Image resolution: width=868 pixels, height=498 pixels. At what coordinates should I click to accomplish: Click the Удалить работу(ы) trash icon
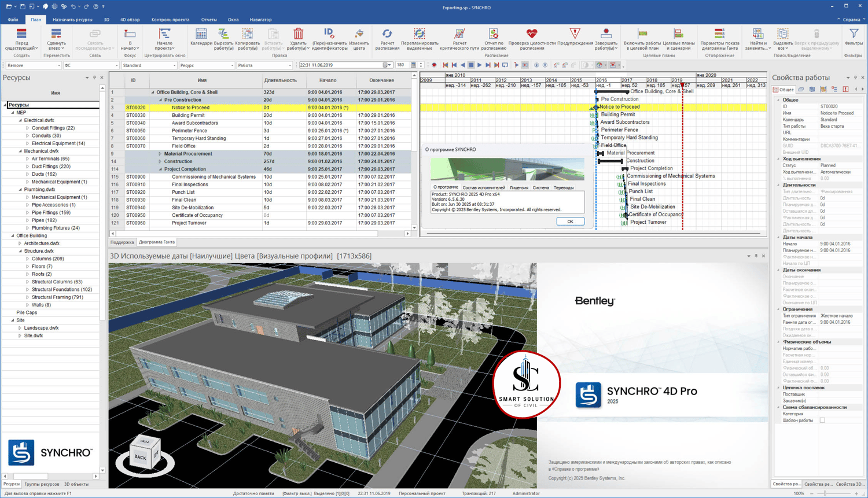(298, 36)
